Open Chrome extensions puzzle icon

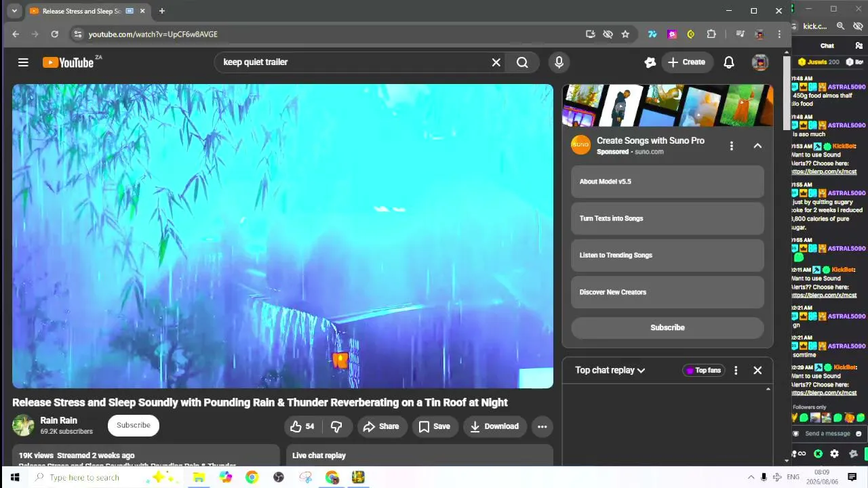click(711, 34)
